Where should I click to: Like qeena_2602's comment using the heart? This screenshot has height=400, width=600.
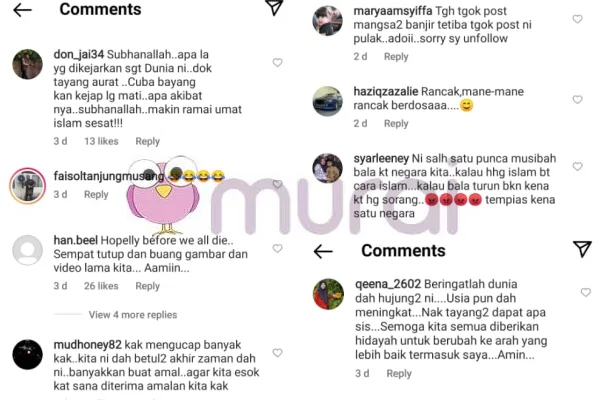(586, 292)
